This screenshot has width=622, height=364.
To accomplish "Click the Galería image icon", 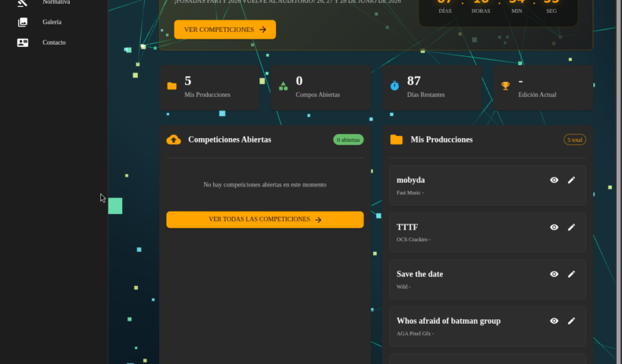I will 23,22.
